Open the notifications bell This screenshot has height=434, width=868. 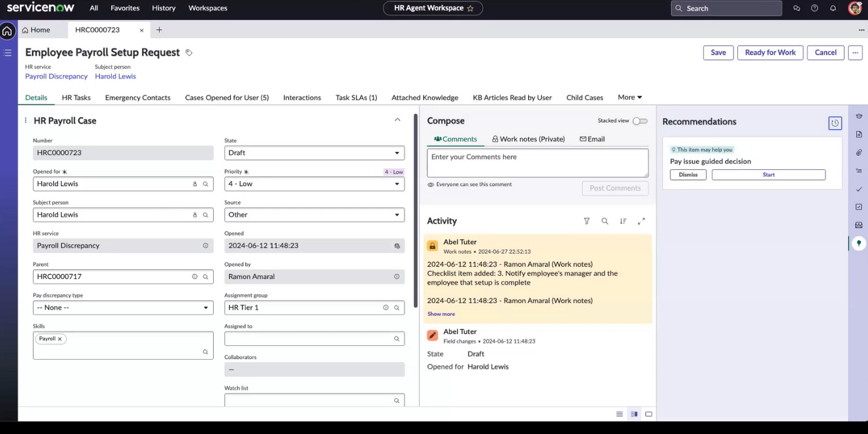pyautogui.click(x=832, y=8)
